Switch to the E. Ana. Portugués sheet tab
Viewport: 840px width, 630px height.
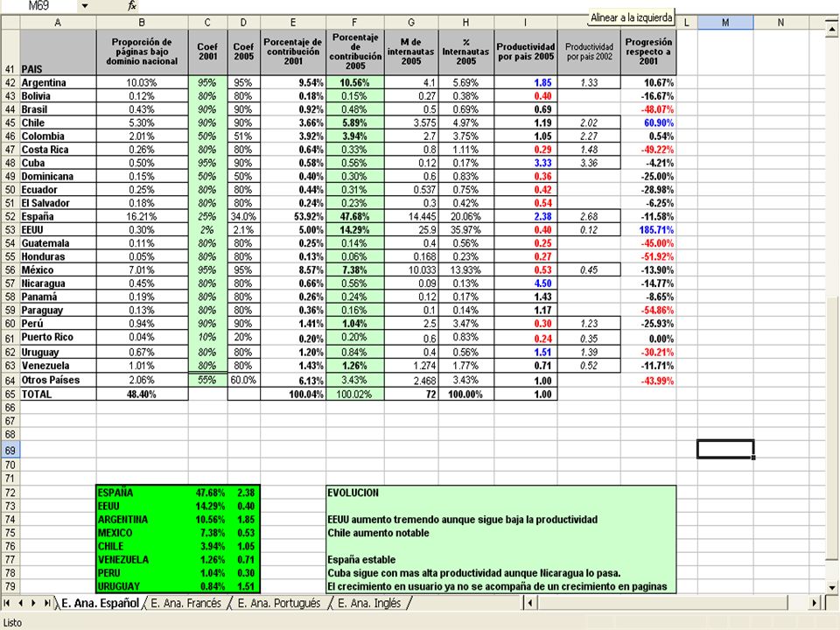[278, 603]
